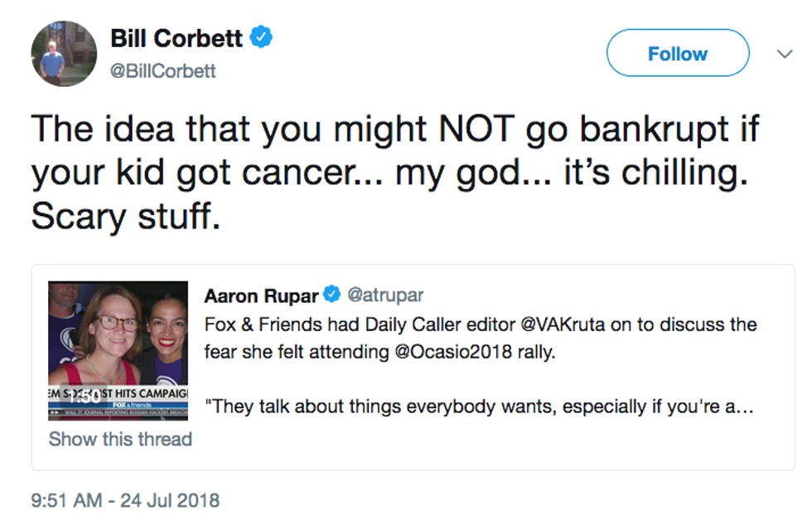Follow Bill Corbett with the Follow button
812x524 pixels.
tap(677, 54)
